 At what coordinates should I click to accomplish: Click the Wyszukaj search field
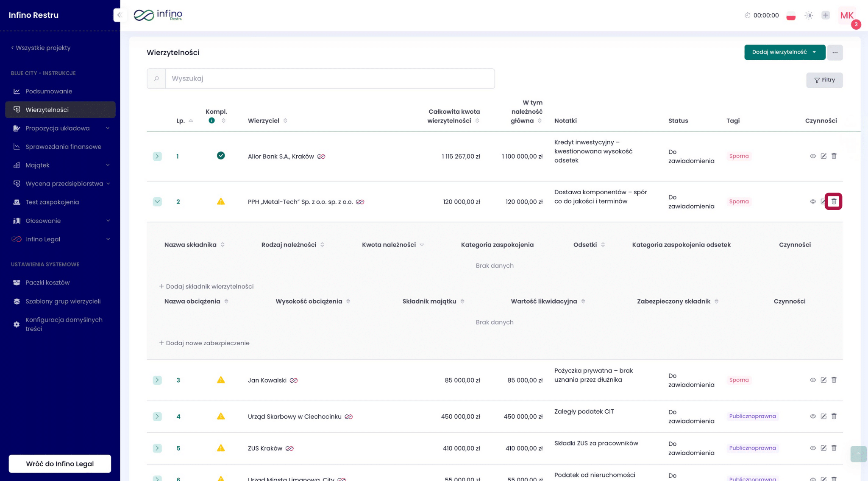330,78
